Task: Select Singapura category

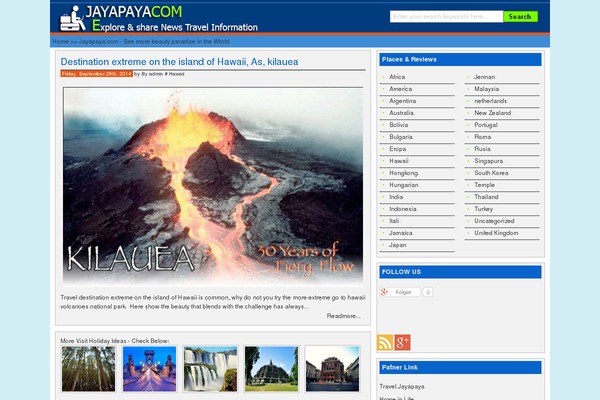Action: click(489, 161)
